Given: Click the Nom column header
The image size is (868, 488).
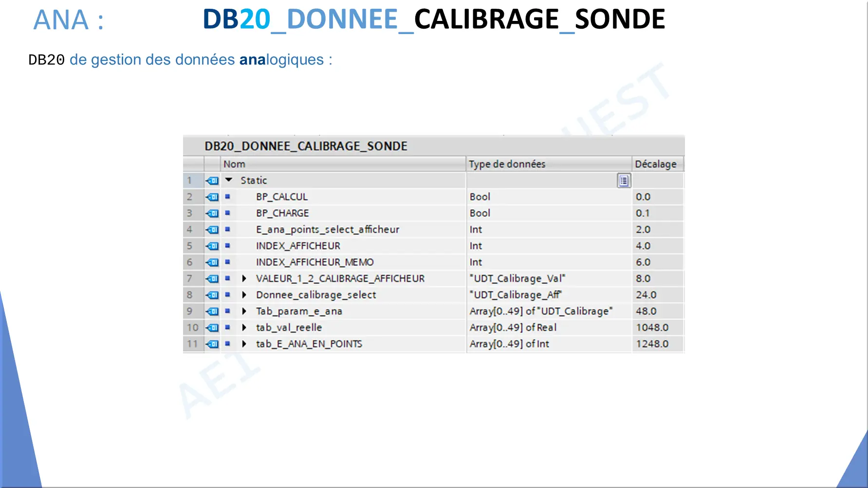Looking at the screenshot, I should click(x=343, y=164).
